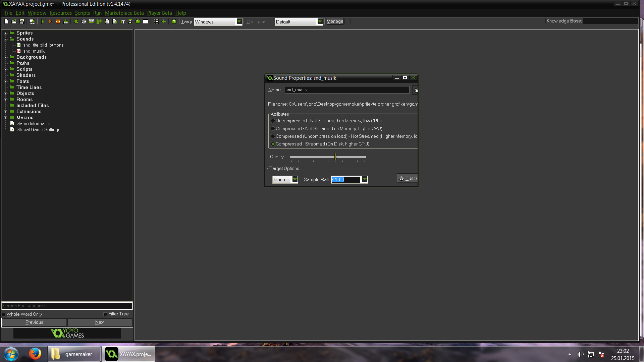Viewport: 644px width, 362px height.
Task: Toggle the Filter Tree checkbox
Action: click(105, 314)
